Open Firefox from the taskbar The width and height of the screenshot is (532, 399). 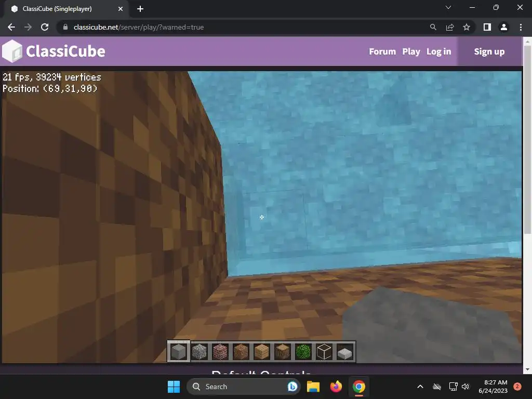point(336,387)
